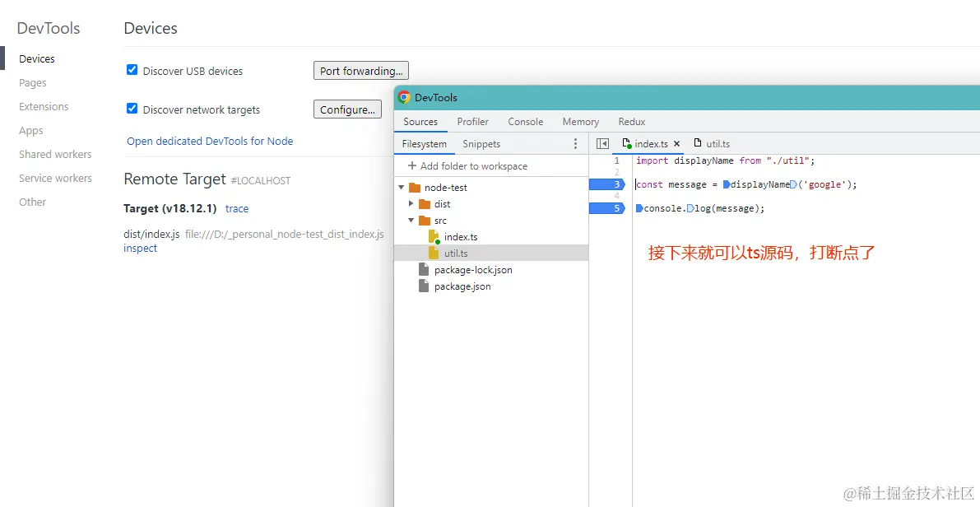The width and height of the screenshot is (980, 507).
Task: Toggle breakpoint on line 3
Action: [607, 184]
